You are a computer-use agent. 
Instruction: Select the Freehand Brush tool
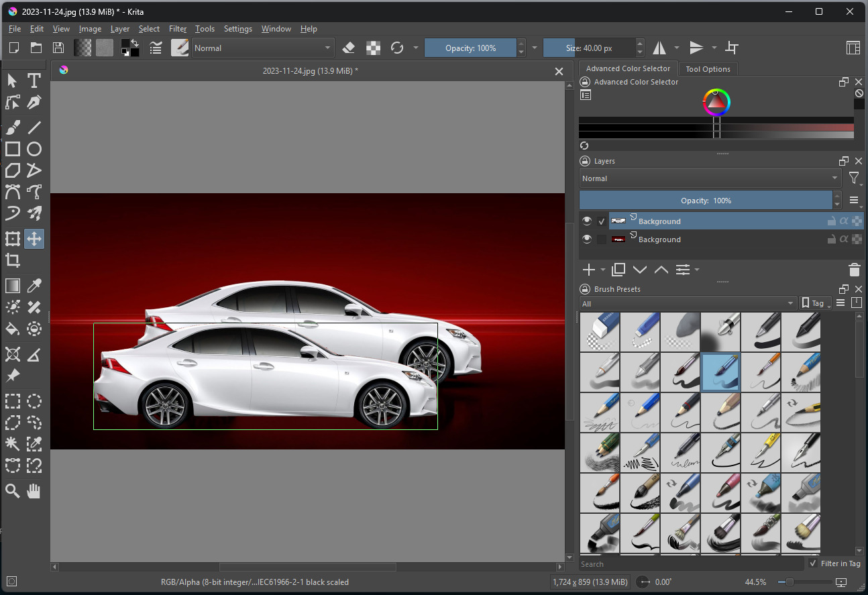pos(12,127)
